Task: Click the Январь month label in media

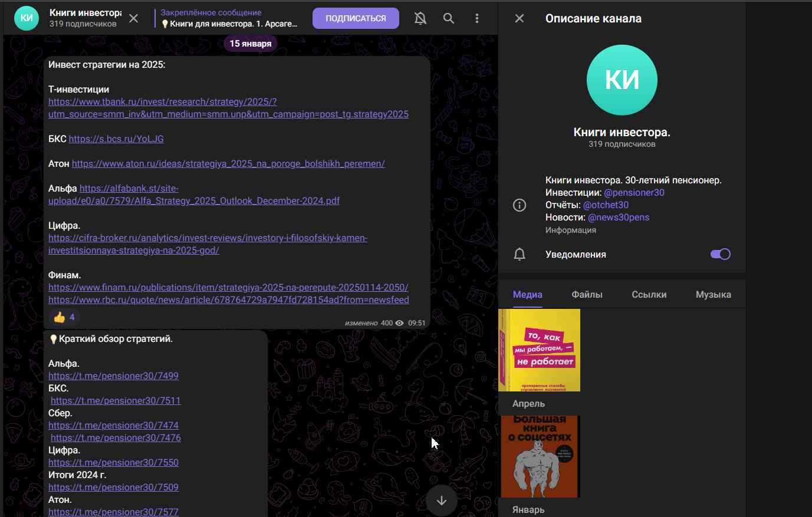Action: point(528,510)
